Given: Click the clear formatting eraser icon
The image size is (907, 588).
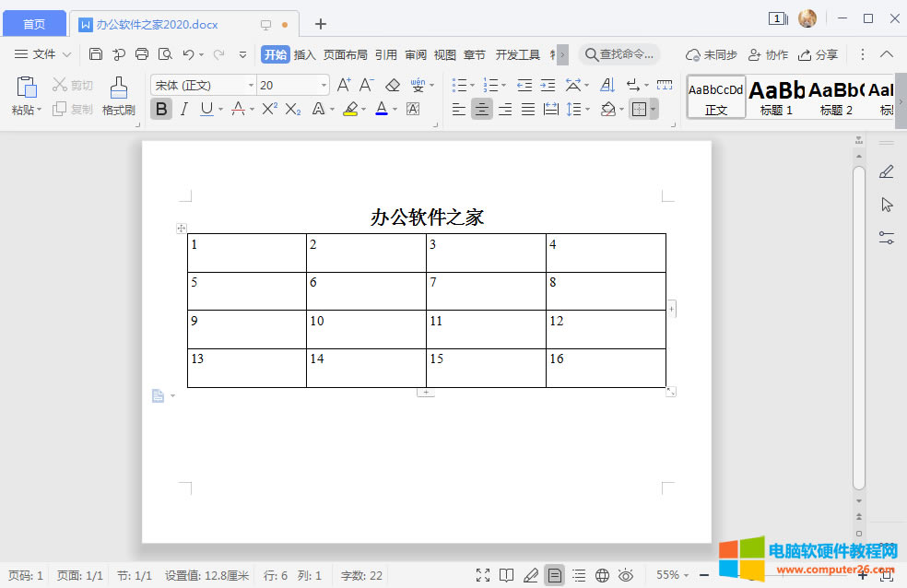Looking at the screenshot, I should [393, 86].
